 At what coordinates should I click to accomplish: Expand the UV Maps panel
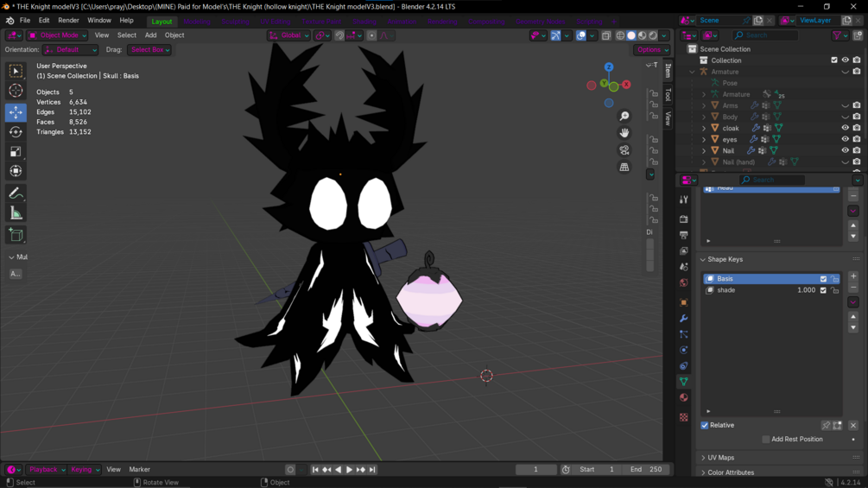(719, 458)
